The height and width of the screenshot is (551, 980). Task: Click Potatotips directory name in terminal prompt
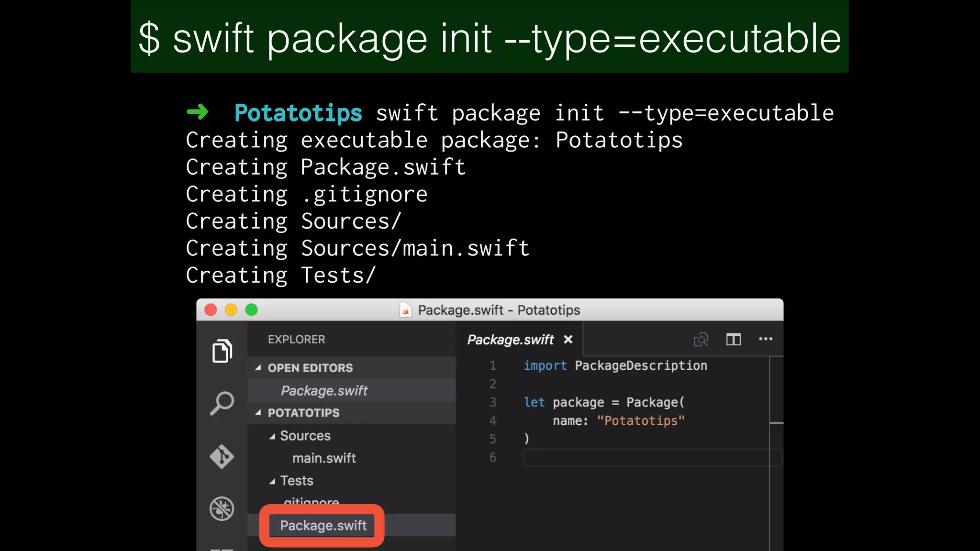coord(298,113)
